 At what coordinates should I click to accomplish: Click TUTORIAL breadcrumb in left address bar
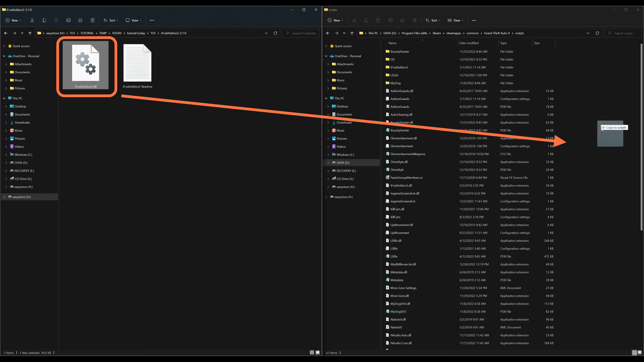87,33
